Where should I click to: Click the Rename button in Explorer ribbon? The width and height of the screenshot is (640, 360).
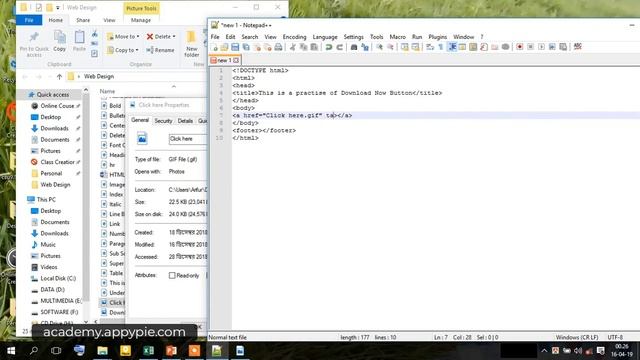click(x=160, y=50)
